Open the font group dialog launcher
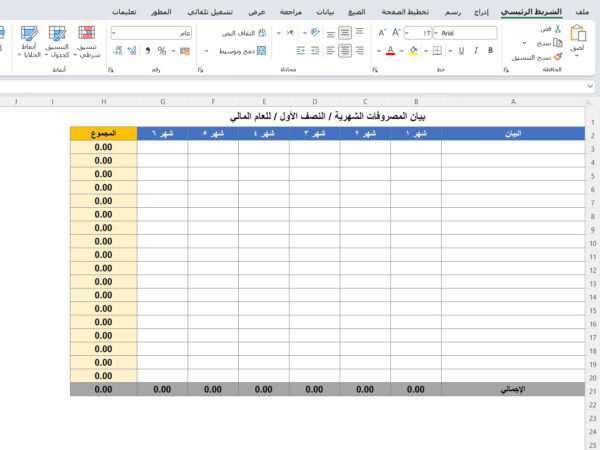The height and width of the screenshot is (450, 600). tap(375, 70)
